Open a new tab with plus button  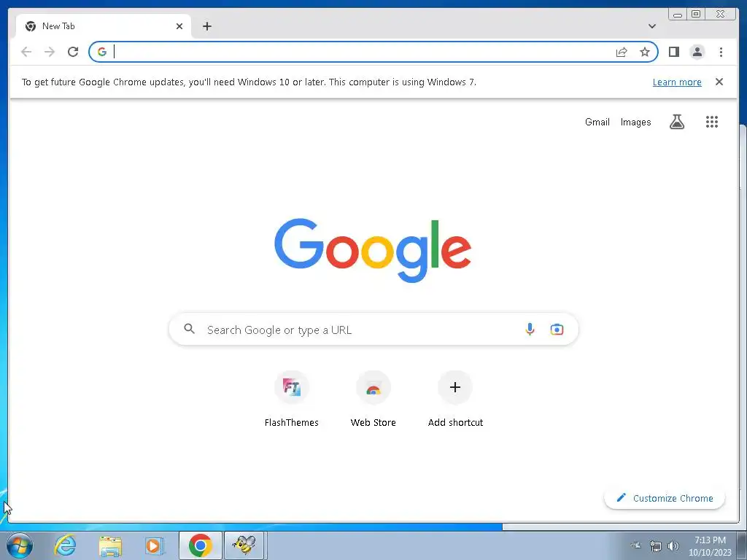206,26
